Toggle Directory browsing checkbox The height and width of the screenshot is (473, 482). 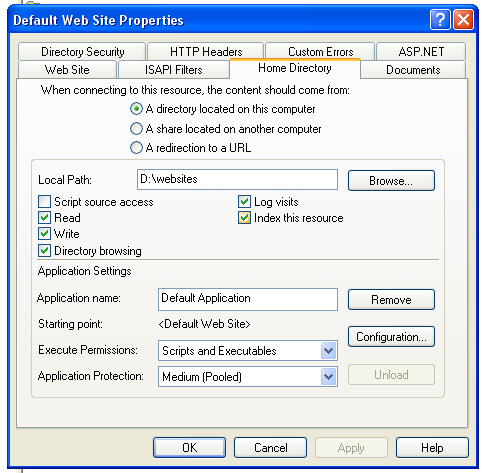[x=44, y=251]
